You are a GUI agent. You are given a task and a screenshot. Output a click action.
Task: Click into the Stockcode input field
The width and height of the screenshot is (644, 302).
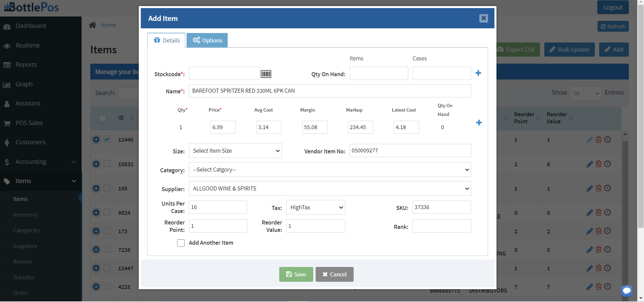[224, 73]
